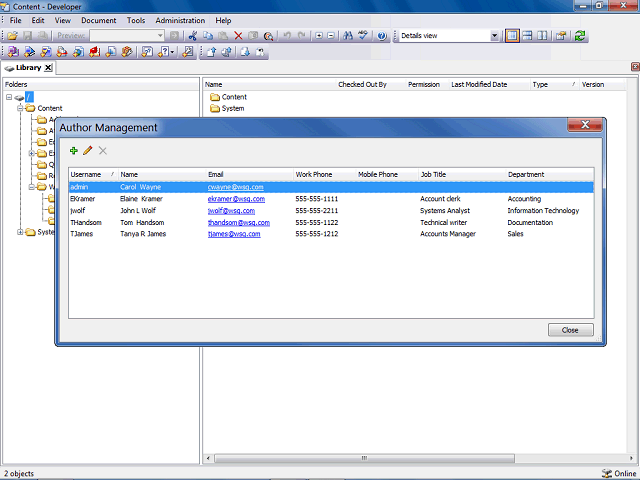Open tjames@wsq.com email link

tap(234, 234)
